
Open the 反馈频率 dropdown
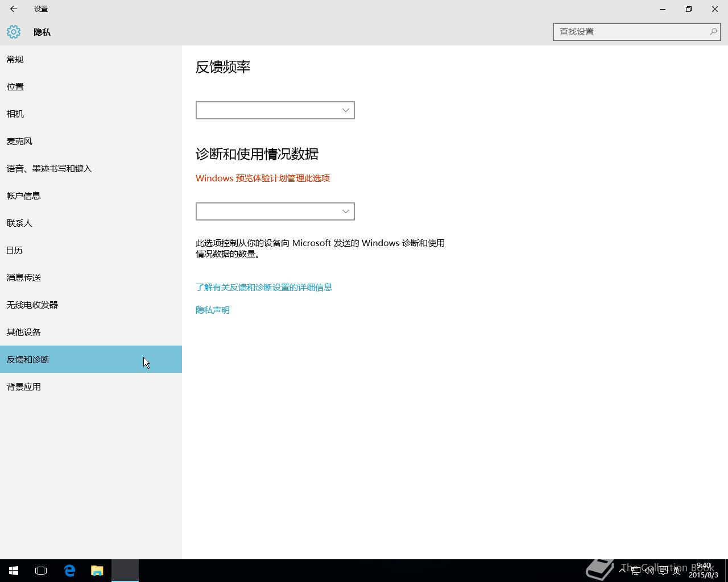tap(275, 110)
